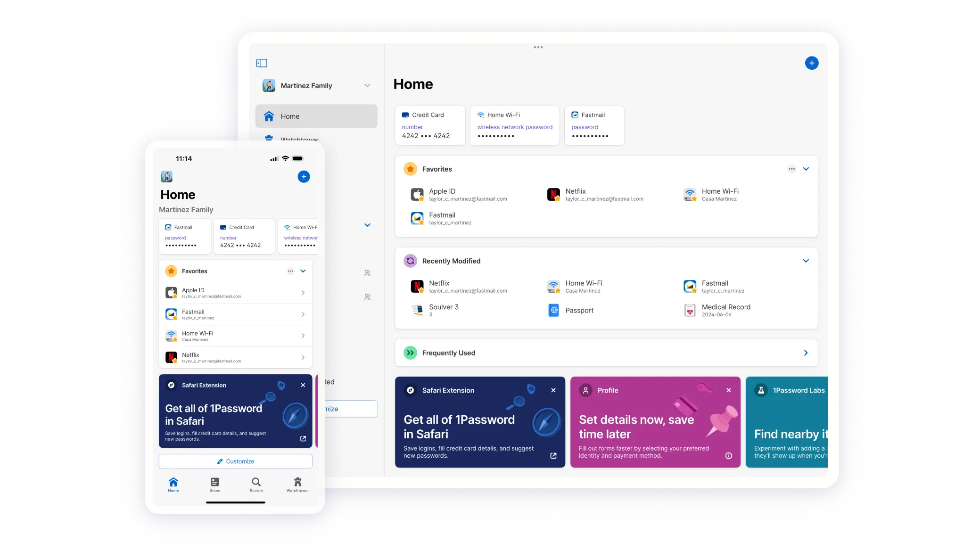The image size is (980, 551).
Task: Click the add new item blue plus button
Action: pyautogui.click(x=812, y=63)
